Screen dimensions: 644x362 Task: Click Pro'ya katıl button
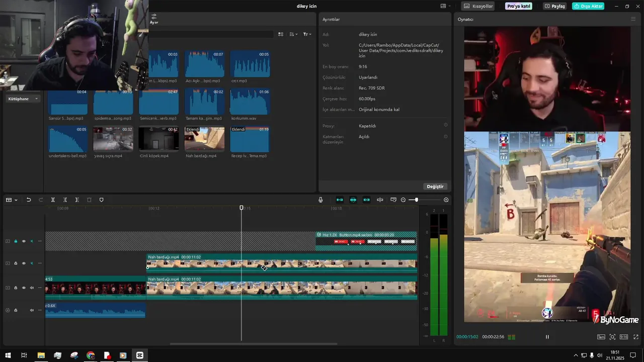coord(519,6)
